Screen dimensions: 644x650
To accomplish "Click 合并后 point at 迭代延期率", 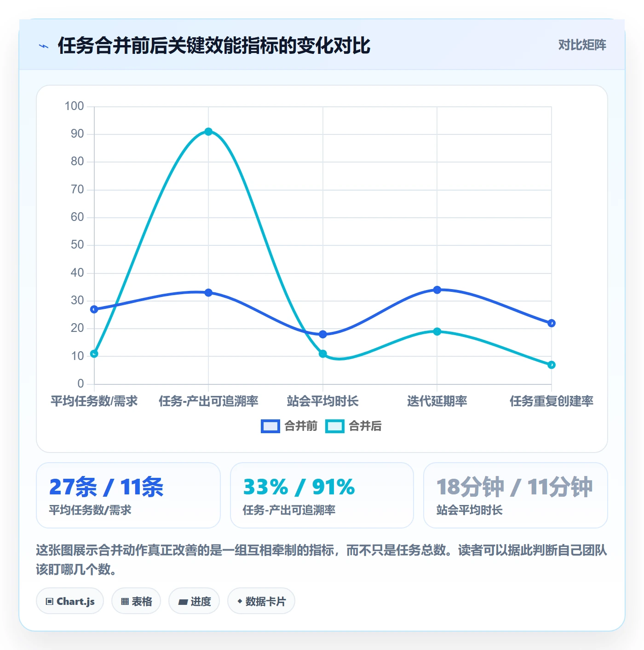I will tap(437, 331).
